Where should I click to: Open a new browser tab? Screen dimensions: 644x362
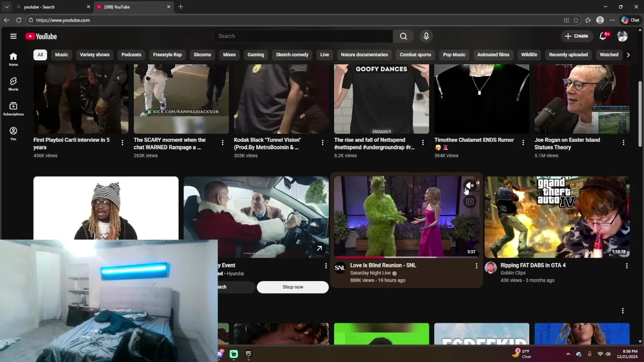click(181, 7)
